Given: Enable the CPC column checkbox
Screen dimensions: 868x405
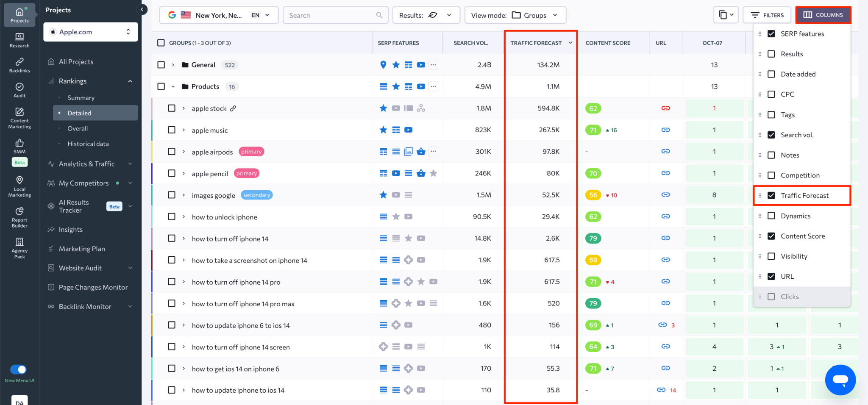Looking at the screenshot, I should 771,94.
